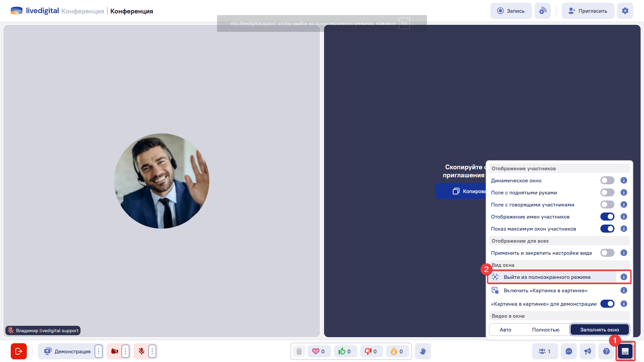Start recording with Запись button
This screenshot has height=362, width=644.
[511, 11]
